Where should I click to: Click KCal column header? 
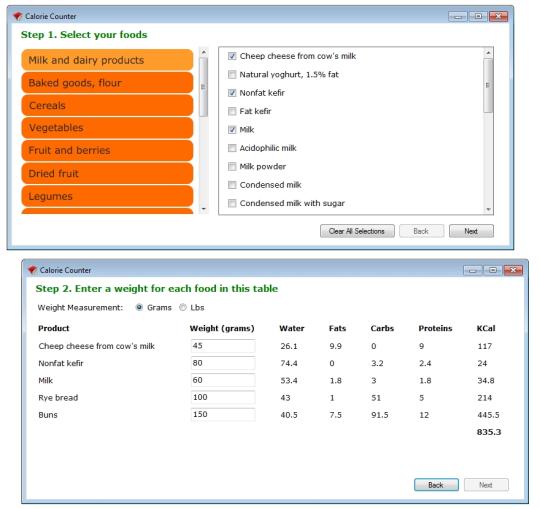pos(486,328)
